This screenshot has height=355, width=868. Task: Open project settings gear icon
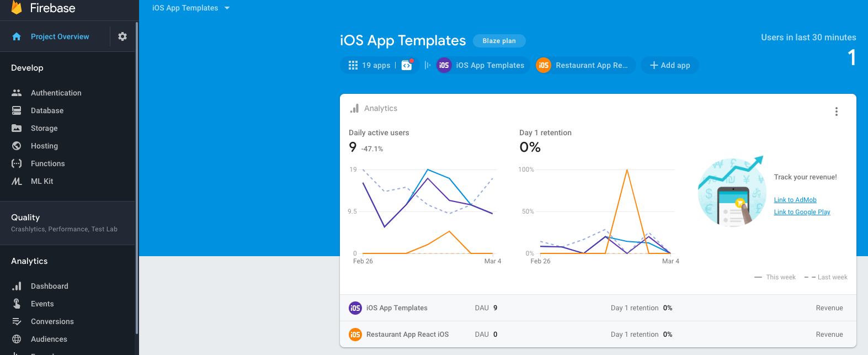tap(123, 36)
